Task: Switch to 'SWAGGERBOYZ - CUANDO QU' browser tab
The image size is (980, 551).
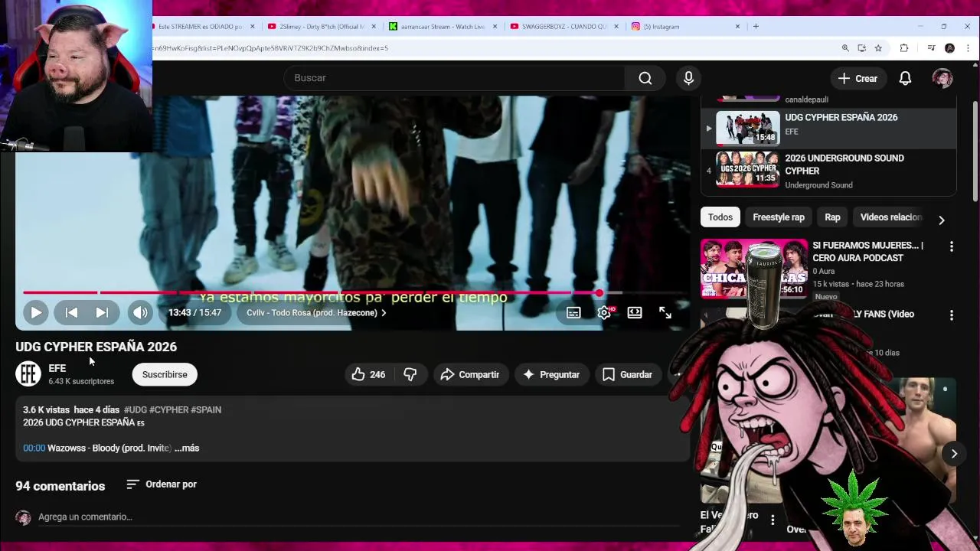Action: [x=564, y=26]
